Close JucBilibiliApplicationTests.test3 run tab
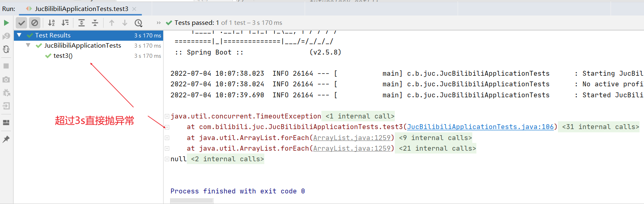The image size is (644, 204). tap(134, 9)
